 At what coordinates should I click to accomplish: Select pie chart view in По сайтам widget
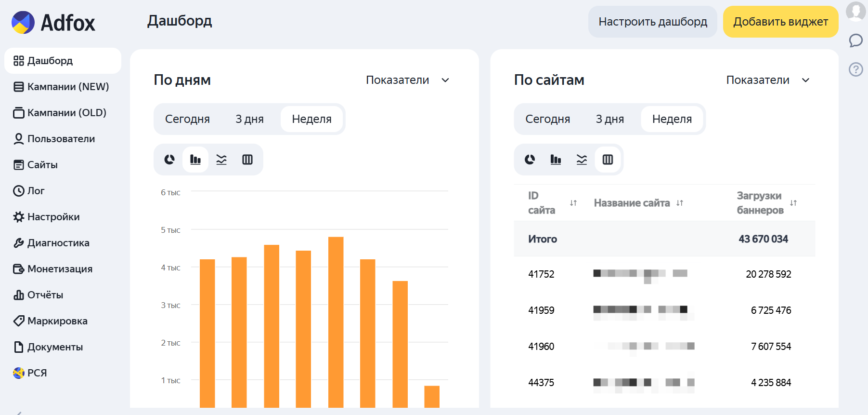(x=530, y=160)
